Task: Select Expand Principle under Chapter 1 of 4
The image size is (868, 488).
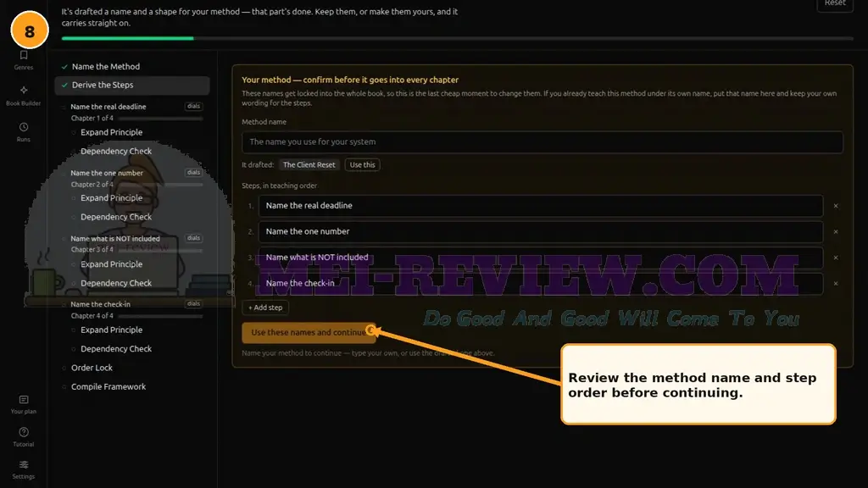Action: coord(111,132)
